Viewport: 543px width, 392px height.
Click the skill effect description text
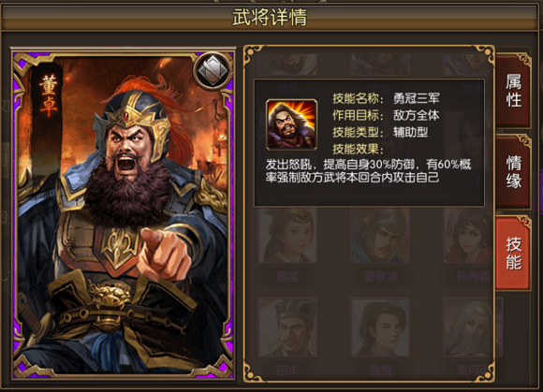(x=368, y=170)
